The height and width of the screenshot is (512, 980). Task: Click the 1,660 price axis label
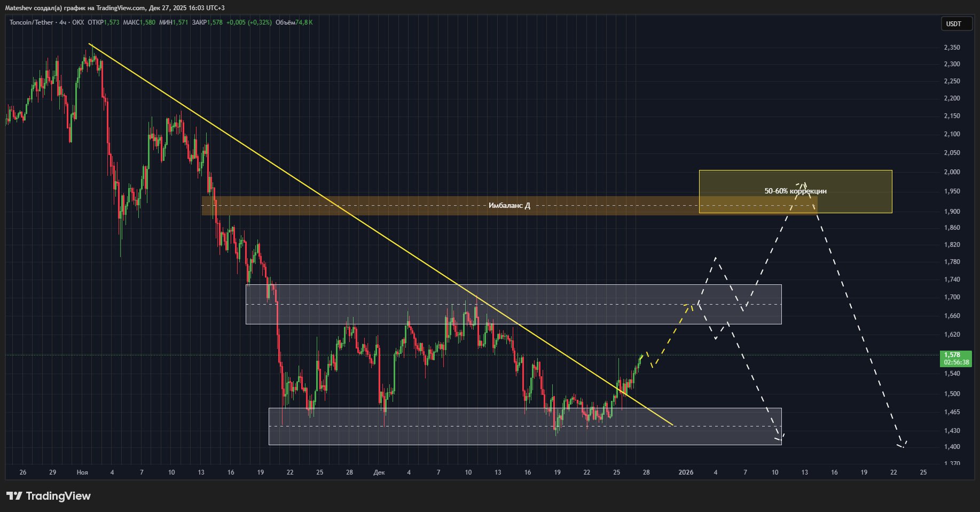[x=952, y=316]
